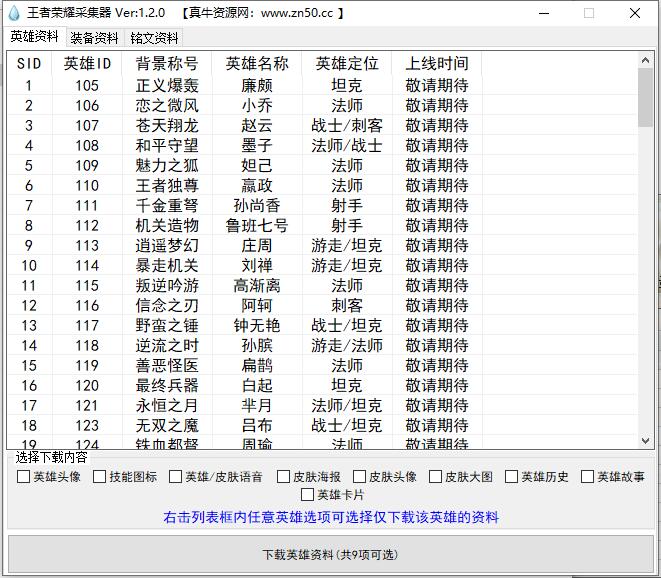Viewport: 661px width, 578px height.
Task: Click the 英雄ID column header
Action: (87, 64)
